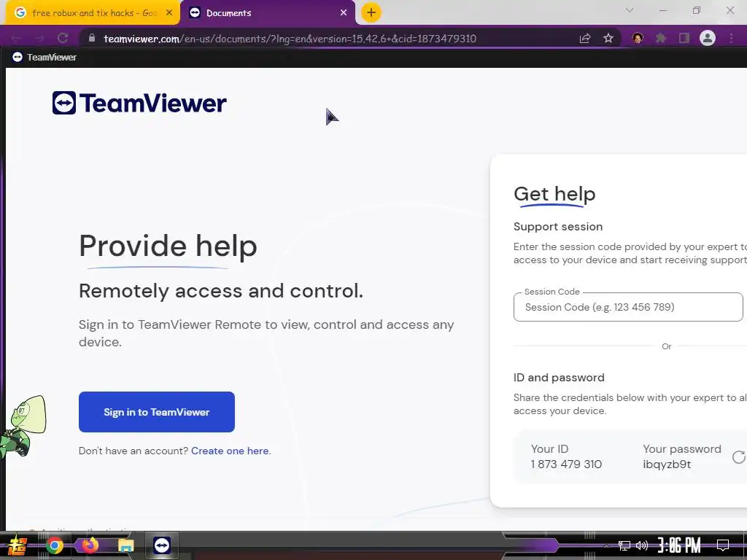Open the avatar extension icon

coord(638,38)
